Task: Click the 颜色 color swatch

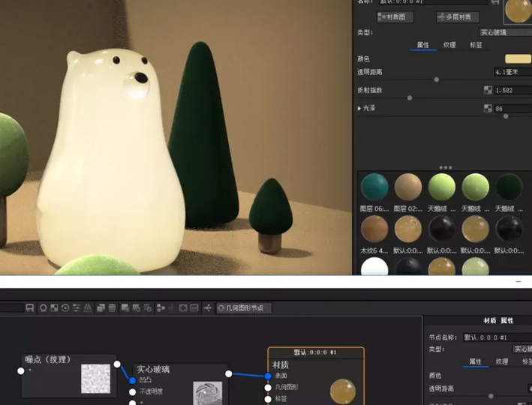Action: [518, 58]
